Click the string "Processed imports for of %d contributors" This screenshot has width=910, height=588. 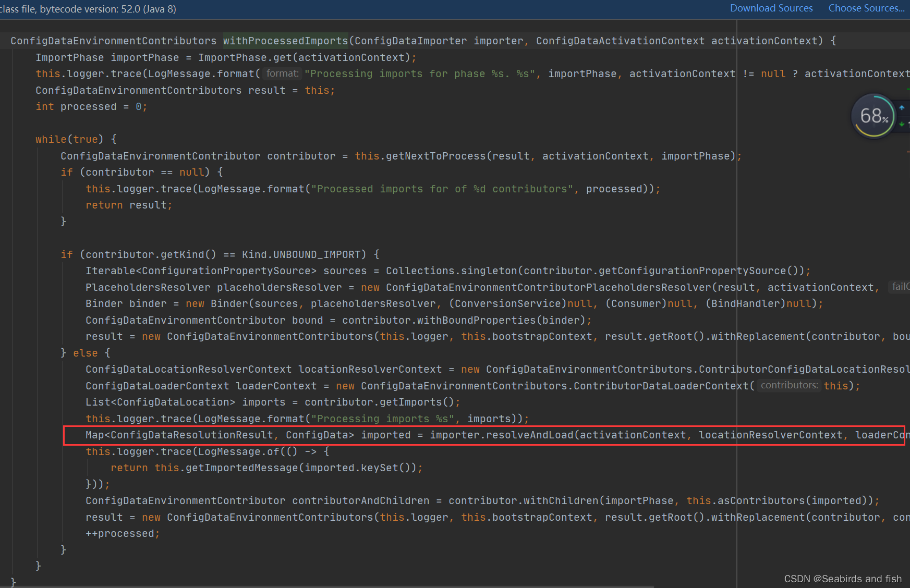tap(442, 189)
